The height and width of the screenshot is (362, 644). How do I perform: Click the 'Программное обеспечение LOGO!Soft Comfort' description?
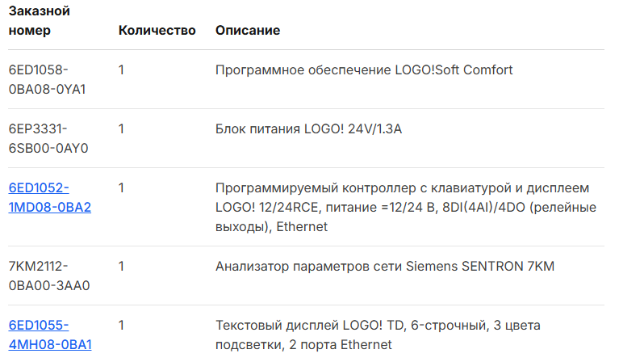[x=364, y=70]
